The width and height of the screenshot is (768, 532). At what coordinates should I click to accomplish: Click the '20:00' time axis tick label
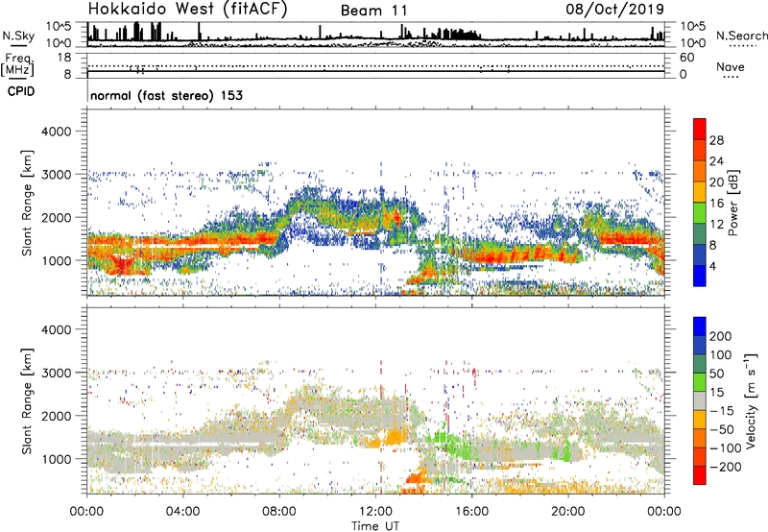[567, 512]
